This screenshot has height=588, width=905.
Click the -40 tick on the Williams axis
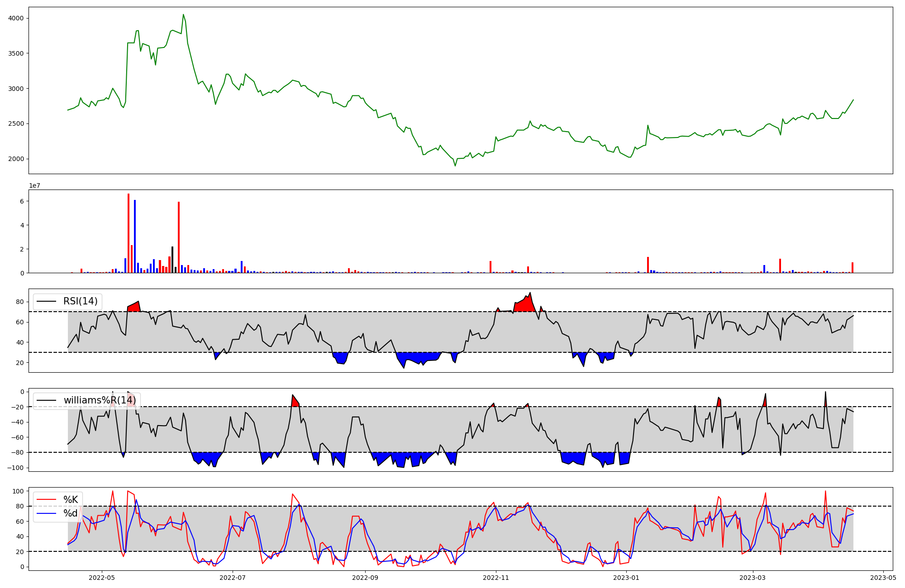point(17,422)
